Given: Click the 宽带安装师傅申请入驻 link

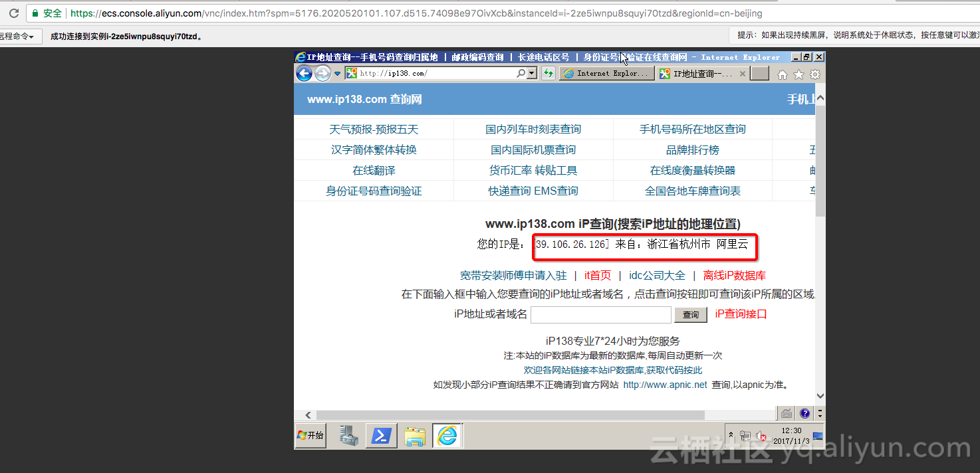Looking at the screenshot, I should click(513, 275).
